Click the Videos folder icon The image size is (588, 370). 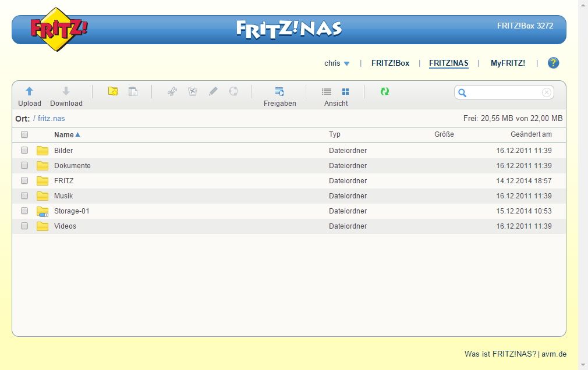tap(42, 226)
